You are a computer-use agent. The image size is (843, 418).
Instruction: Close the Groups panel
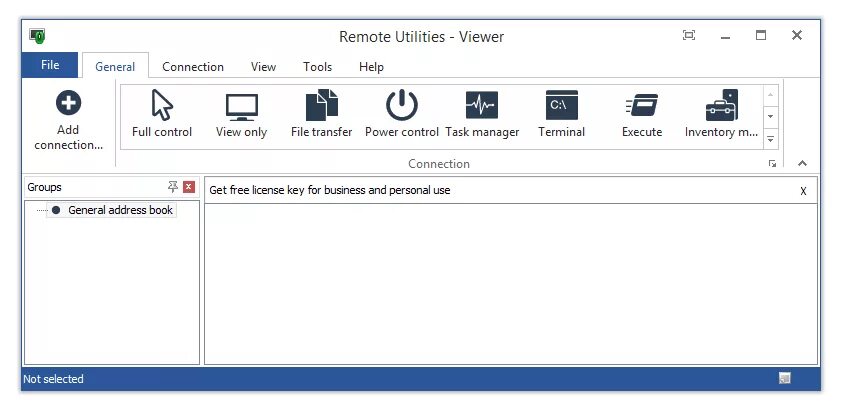[x=189, y=187]
